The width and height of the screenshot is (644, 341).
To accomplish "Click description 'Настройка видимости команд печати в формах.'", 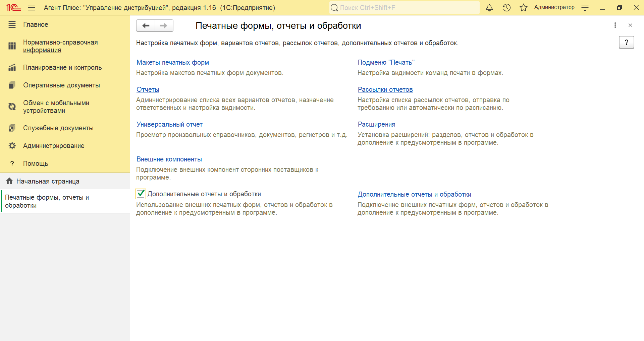I will (x=430, y=73).
